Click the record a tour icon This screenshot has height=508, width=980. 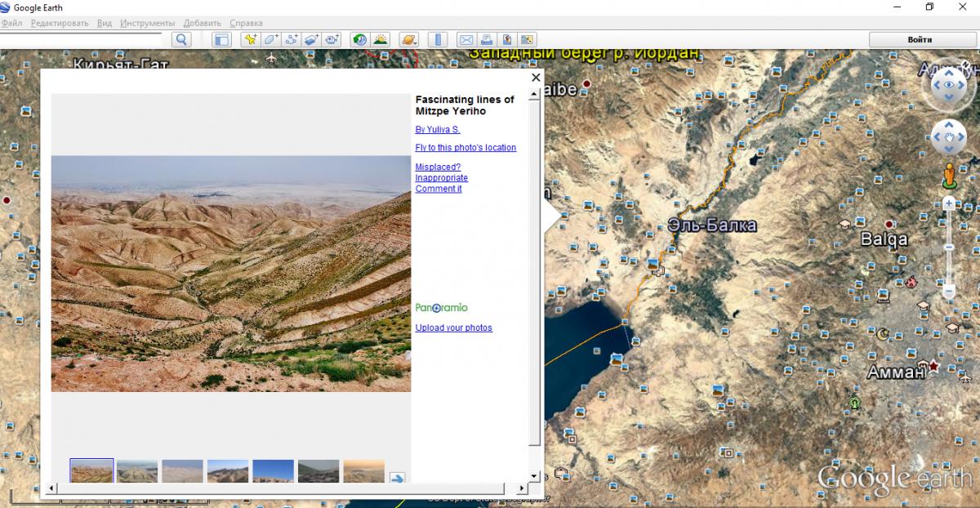(x=332, y=39)
